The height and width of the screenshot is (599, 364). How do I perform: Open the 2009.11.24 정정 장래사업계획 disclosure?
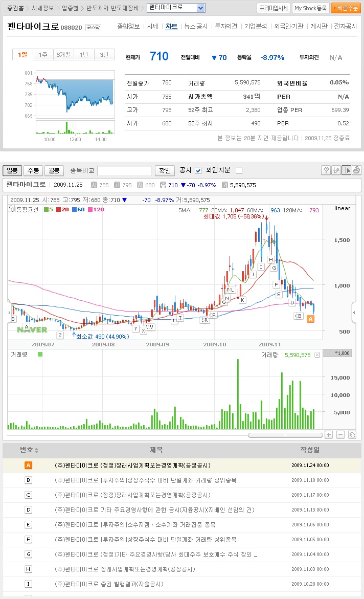(x=132, y=465)
